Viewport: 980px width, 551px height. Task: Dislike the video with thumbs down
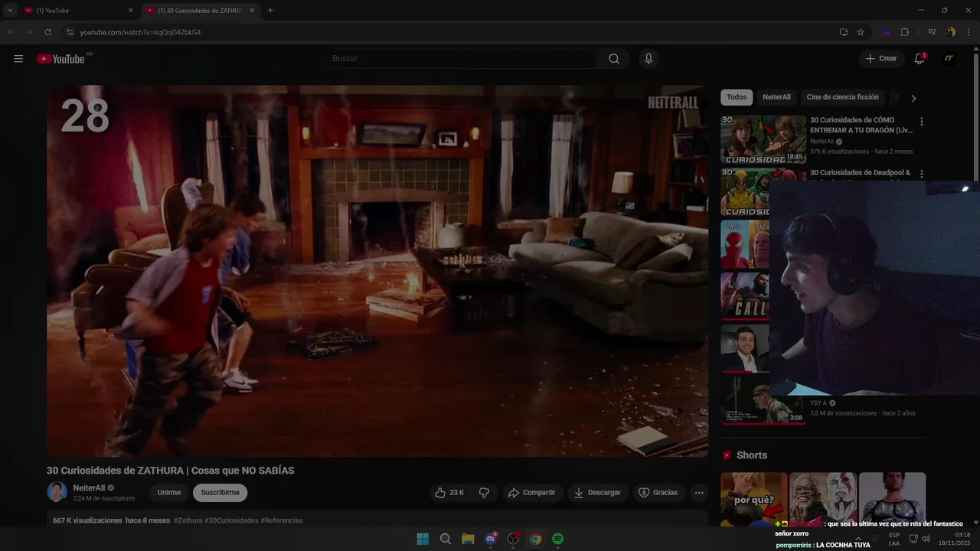click(484, 493)
